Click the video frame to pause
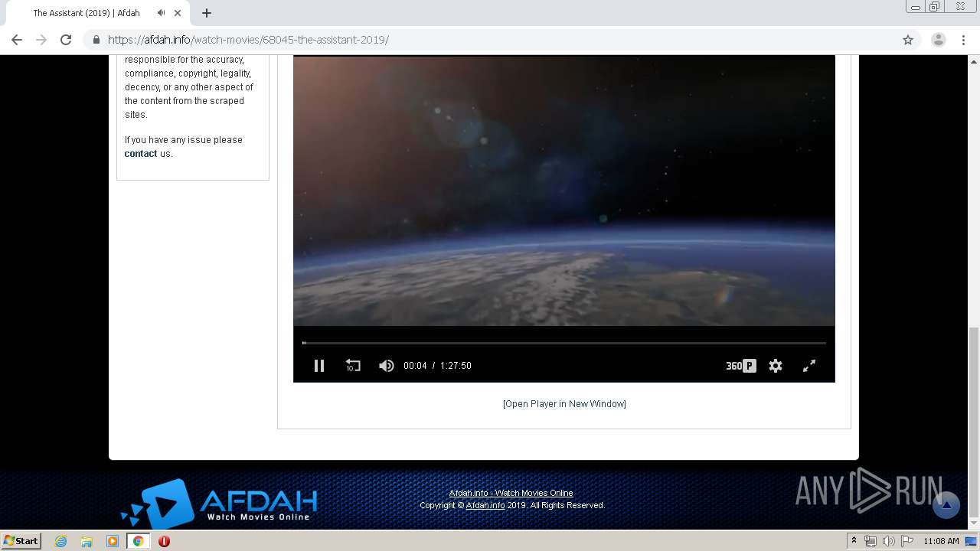Viewport: 980px width, 551px height. click(564, 191)
